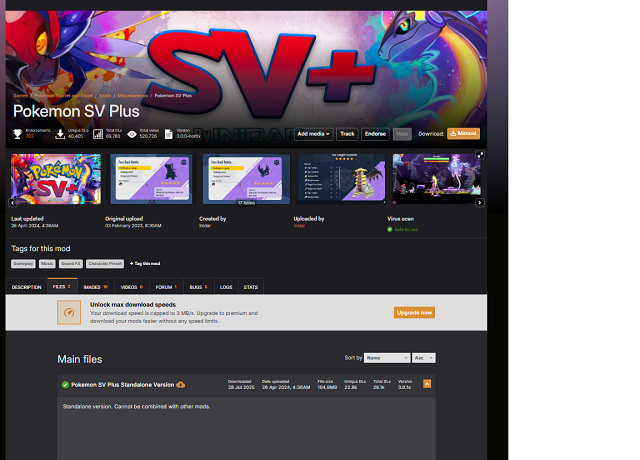Open uploader Inidar profile link

pyautogui.click(x=299, y=226)
